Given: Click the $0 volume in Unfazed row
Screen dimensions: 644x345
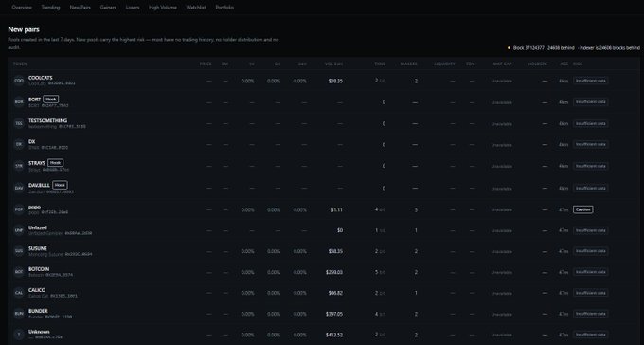Looking at the screenshot, I should (x=340, y=230).
